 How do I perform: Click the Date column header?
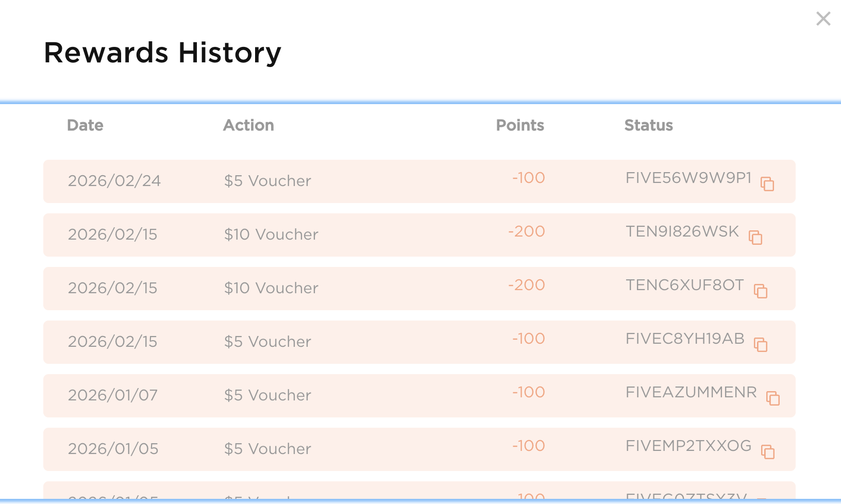(x=85, y=125)
